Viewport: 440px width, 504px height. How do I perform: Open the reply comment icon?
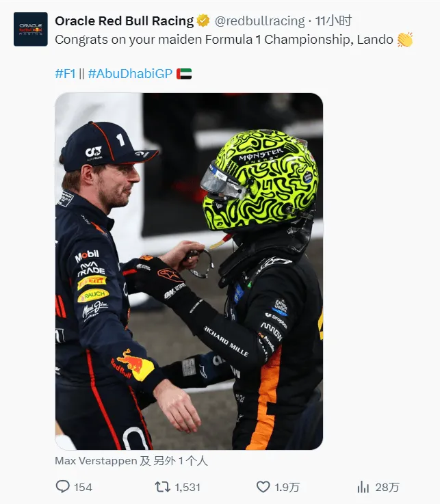pyautogui.click(x=62, y=487)
